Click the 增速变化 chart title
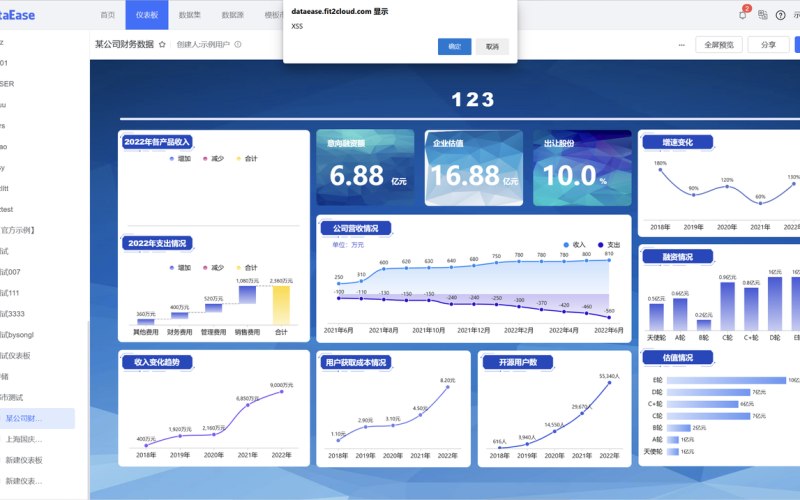The image size is (800, 500). (x=678, y=142)
